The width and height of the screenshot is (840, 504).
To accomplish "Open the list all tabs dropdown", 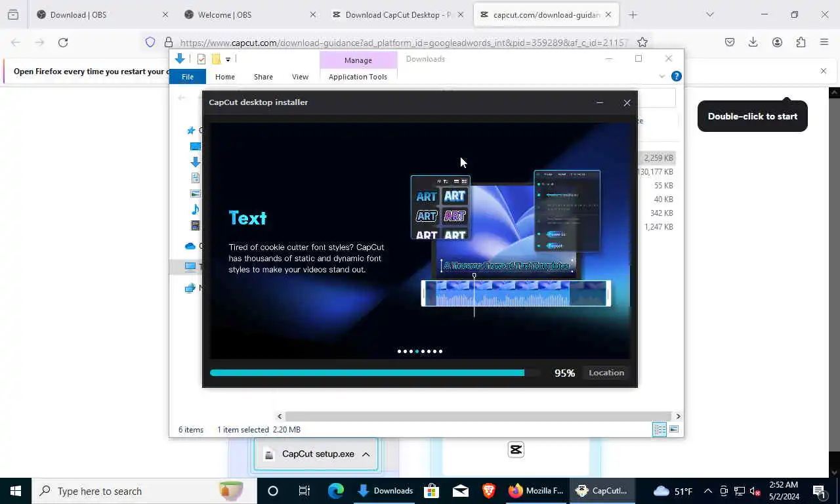I will click(709, 14).
